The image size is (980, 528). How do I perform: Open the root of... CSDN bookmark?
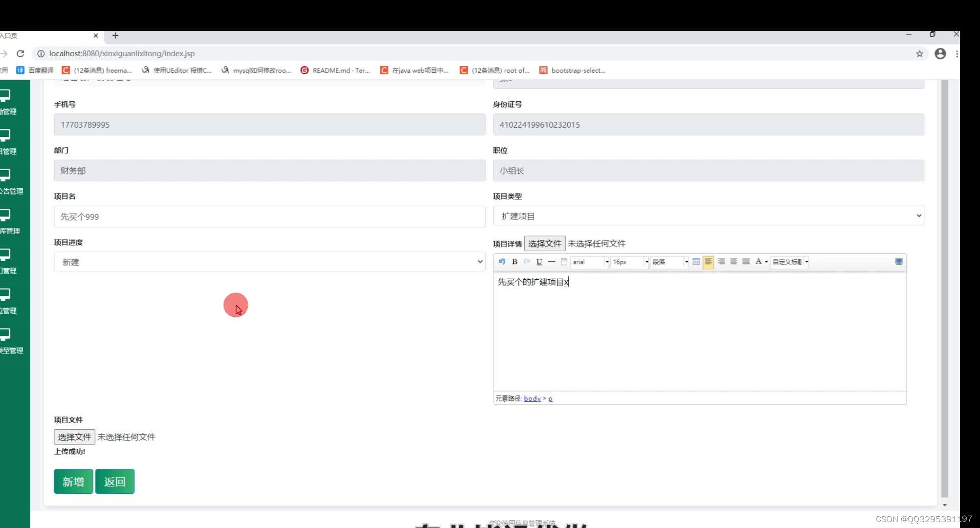pos(494,70)
